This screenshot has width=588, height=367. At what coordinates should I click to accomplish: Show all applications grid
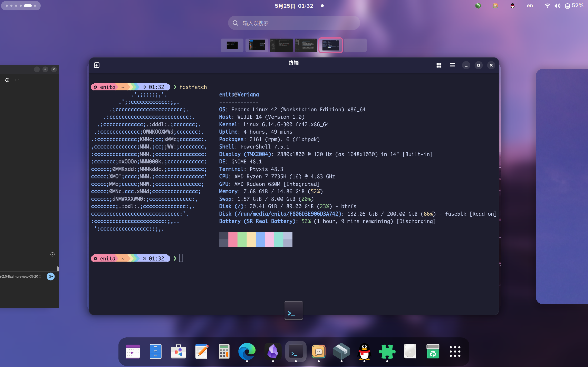455,351
